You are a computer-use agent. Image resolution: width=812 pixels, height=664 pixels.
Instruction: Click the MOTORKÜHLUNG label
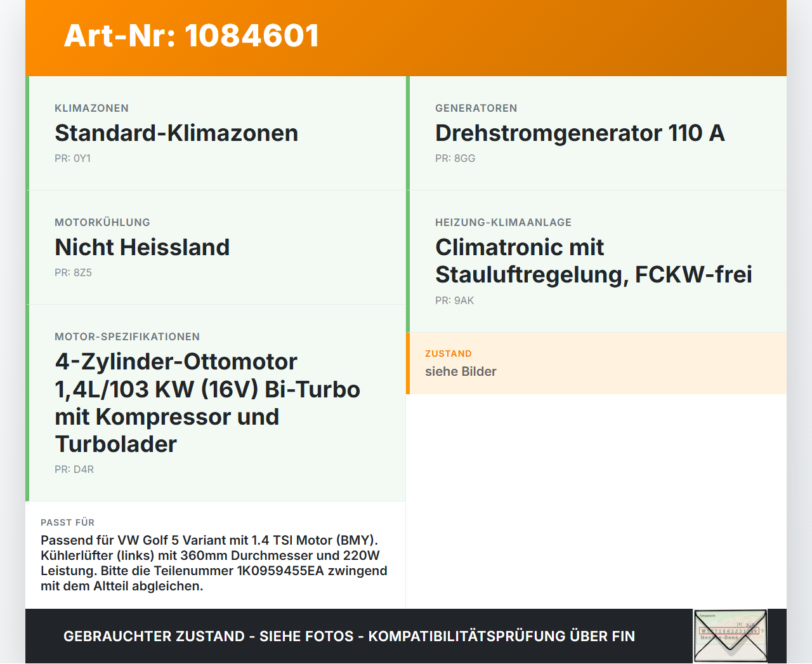[103, 223]
